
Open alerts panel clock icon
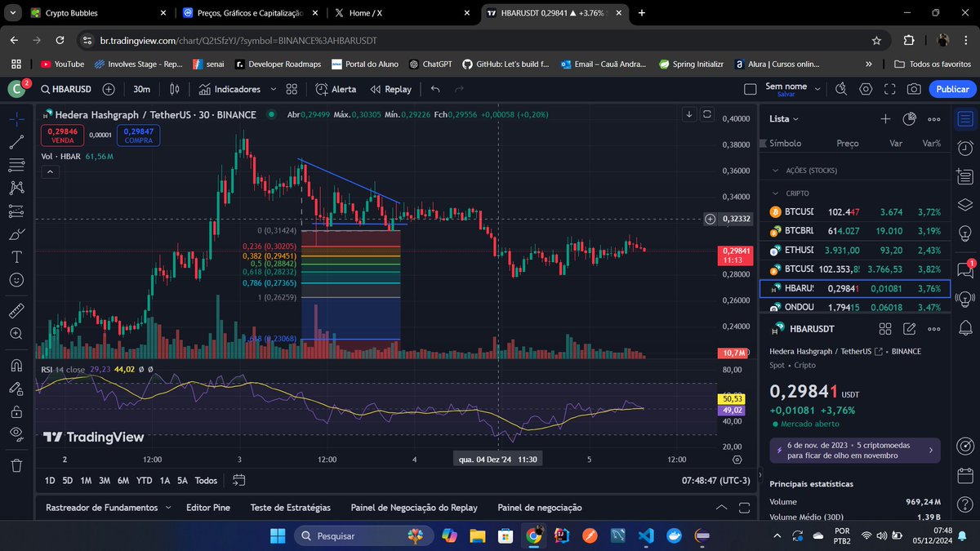click(965, 148)
